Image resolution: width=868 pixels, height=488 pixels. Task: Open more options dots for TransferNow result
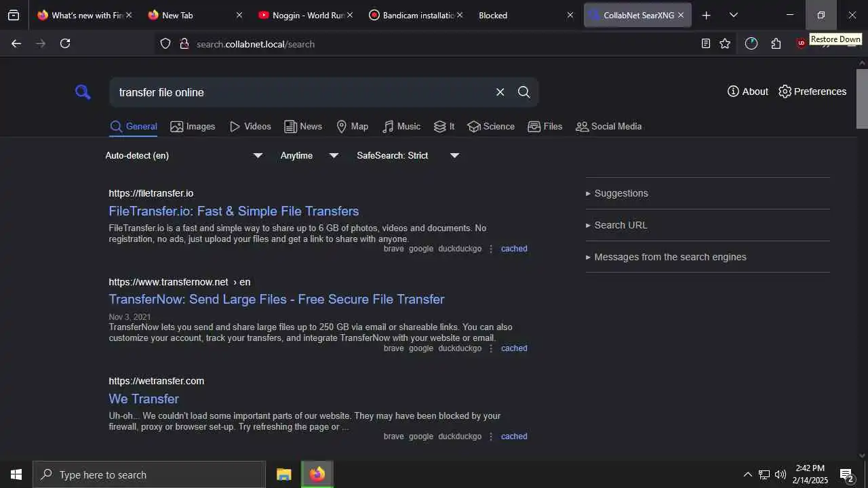tap(491, 348)
